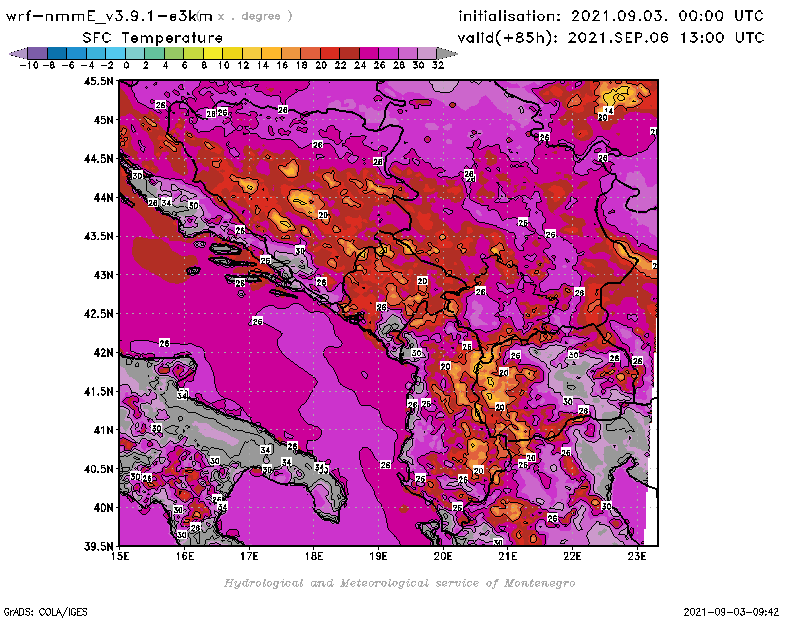
Task: Click the legend swatch between 18 and 20
Action: [x=311, y=53]
